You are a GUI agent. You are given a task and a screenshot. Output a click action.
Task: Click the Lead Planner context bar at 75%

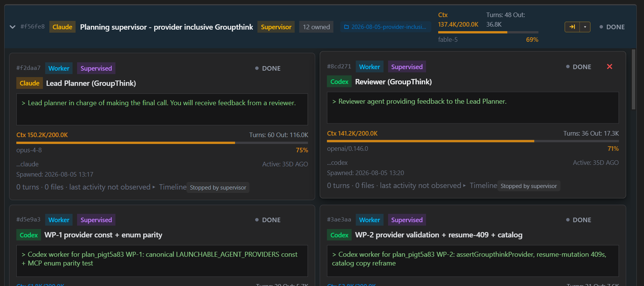162,143
